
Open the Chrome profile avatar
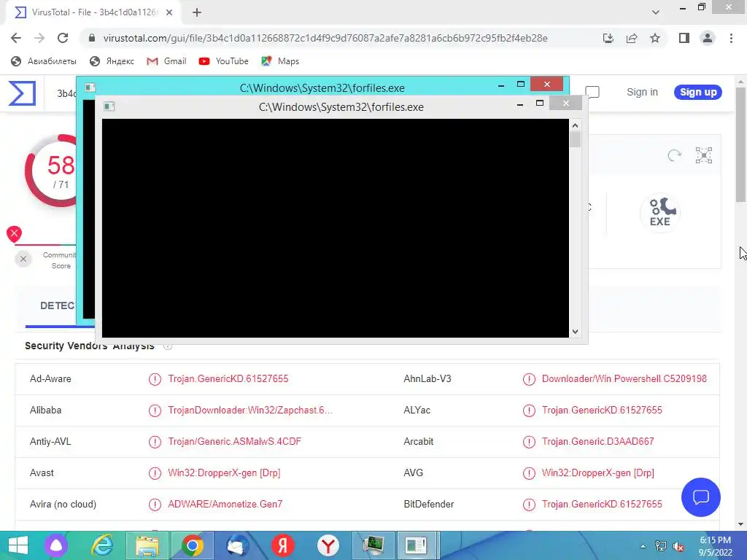(708, 38)
